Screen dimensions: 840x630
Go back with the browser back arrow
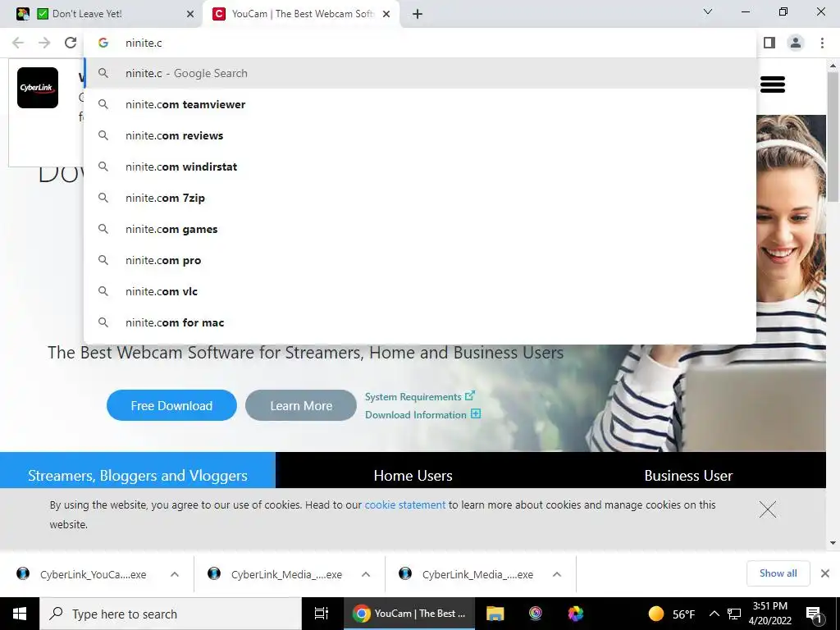point(18,43)
